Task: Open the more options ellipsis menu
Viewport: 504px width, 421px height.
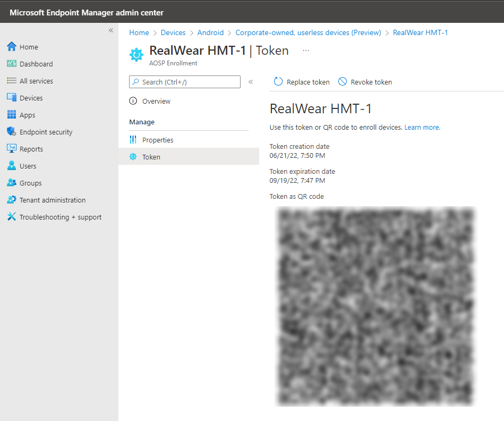Action: pyautogui.click(x=306, y=50)
